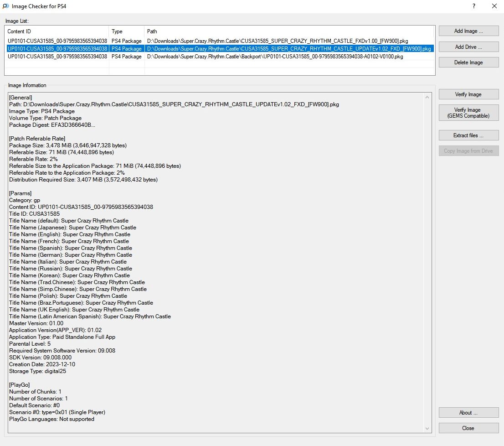Select the FXDv1.00 package row
504x446 pixels.
220,41
